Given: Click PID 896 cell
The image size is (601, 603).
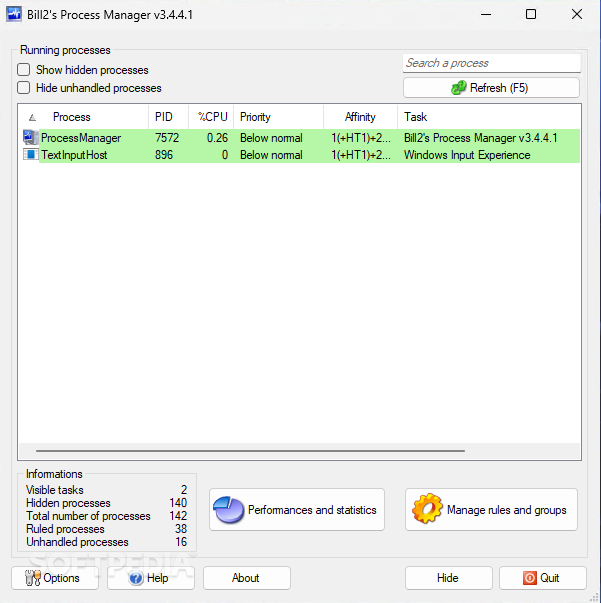Looking at the screenshot, I should (x=164, y=155).
